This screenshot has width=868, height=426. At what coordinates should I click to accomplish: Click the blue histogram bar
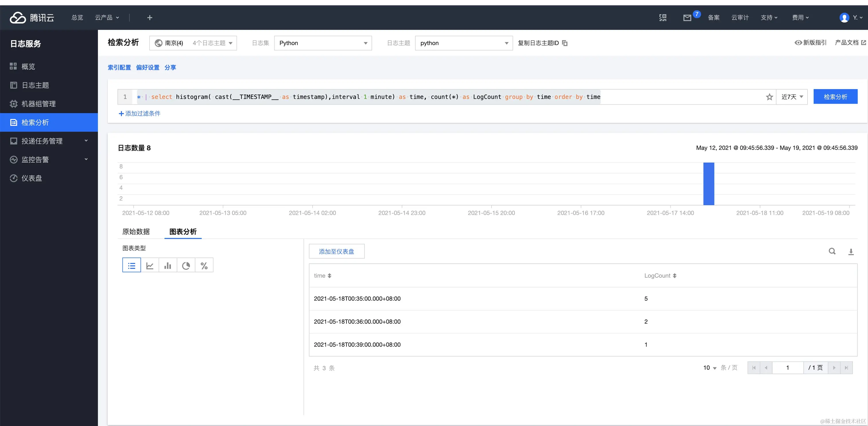coord(709,184)
